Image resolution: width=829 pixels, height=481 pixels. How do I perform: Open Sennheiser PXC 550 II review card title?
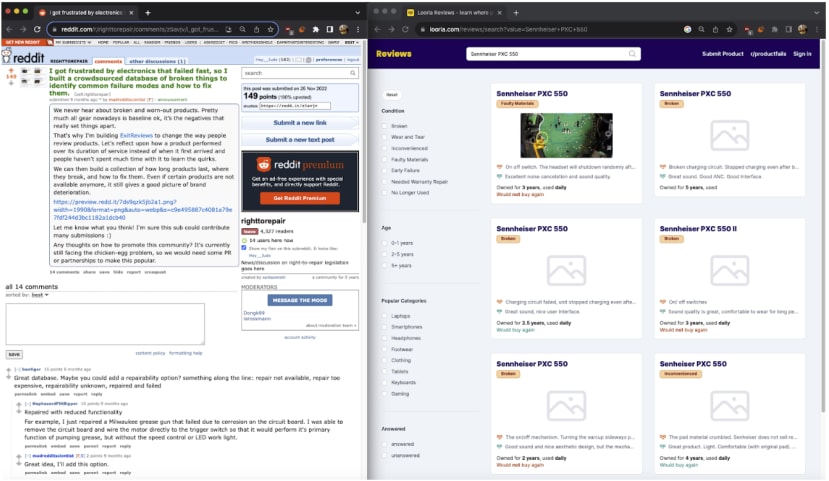[698, 229]
